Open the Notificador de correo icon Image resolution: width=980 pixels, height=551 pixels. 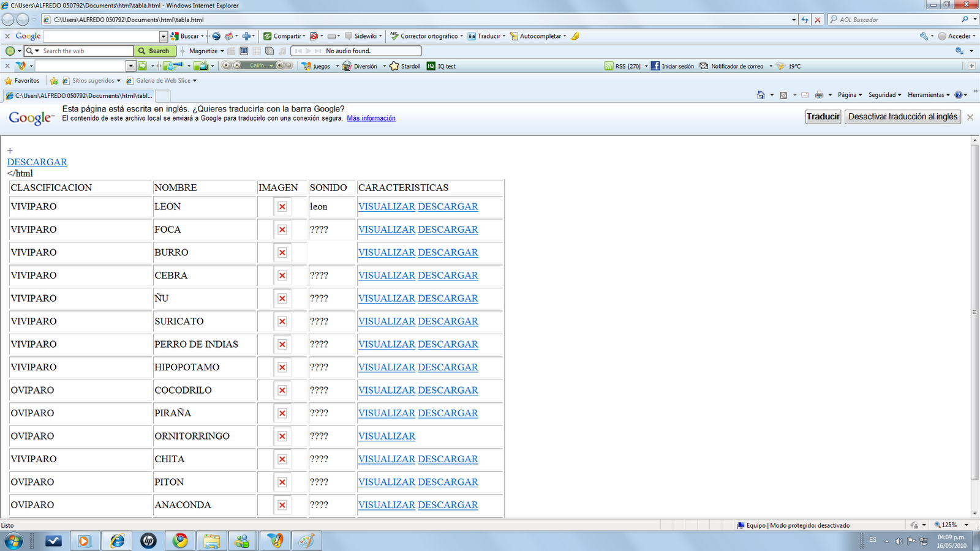(x=703, y=66)
